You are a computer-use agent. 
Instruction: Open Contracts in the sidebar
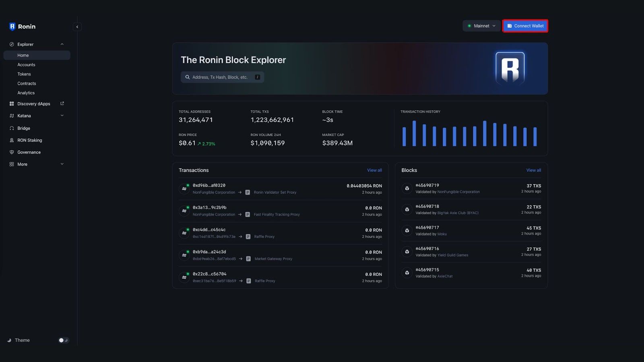(x=27, y=84)
